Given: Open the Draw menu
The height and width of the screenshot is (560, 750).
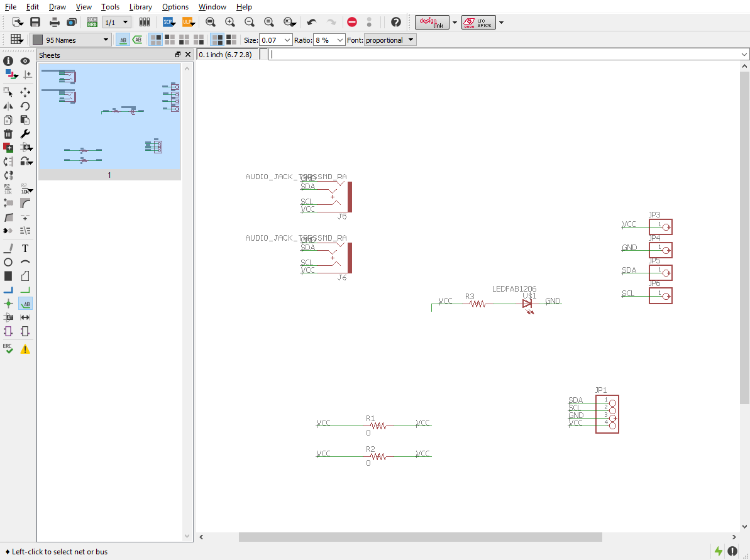Looking at the screenshot, I should [x=57, y=7].
